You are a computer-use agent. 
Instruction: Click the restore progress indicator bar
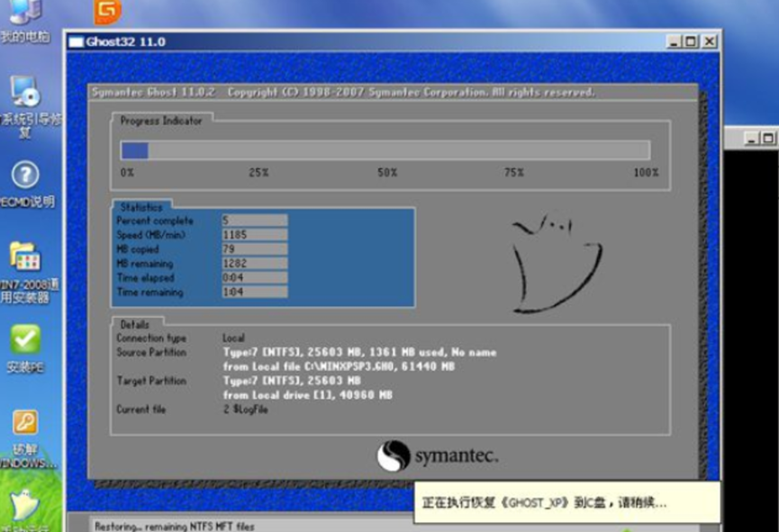coord(385,150)
